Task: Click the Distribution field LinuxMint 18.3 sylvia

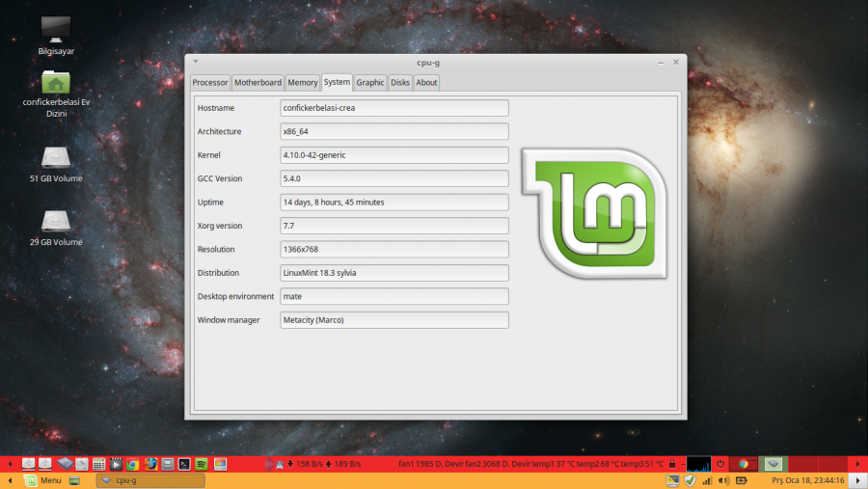Action: point(394,272)
